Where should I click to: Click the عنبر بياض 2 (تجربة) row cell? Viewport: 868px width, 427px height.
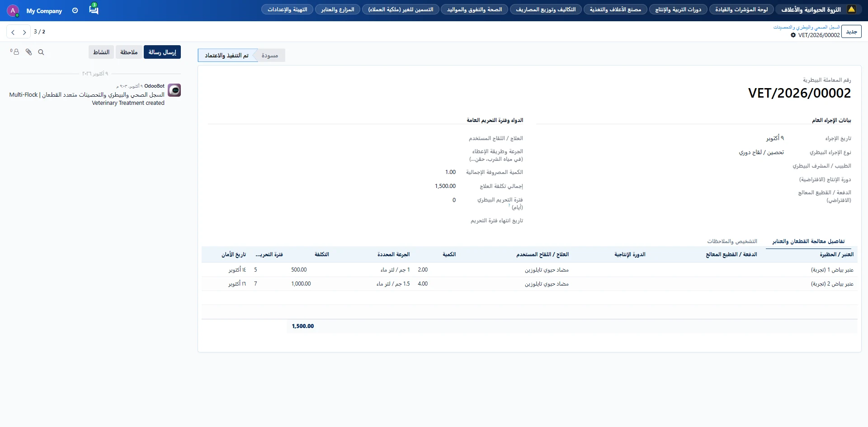(x=809, y=284)
